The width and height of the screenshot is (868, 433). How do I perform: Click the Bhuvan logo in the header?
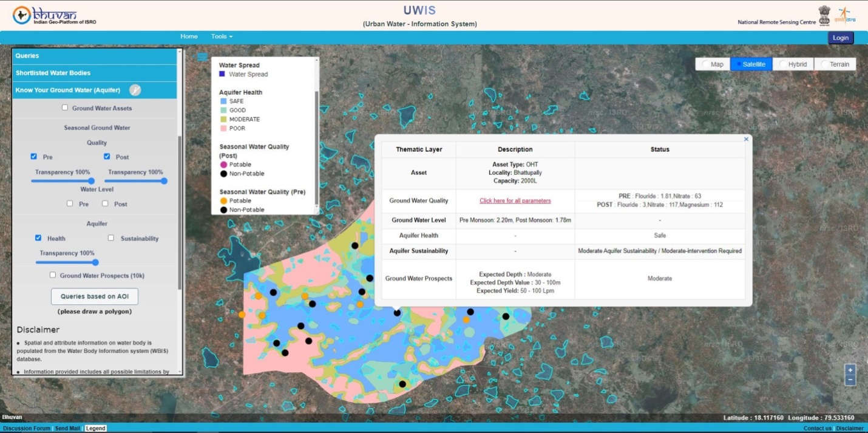point(55,15)
